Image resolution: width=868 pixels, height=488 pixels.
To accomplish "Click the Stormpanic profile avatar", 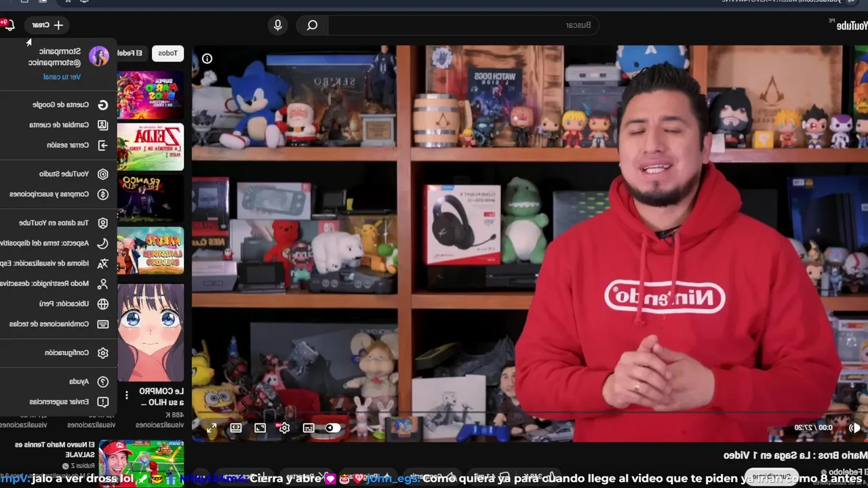I will (x=99, y=56).
